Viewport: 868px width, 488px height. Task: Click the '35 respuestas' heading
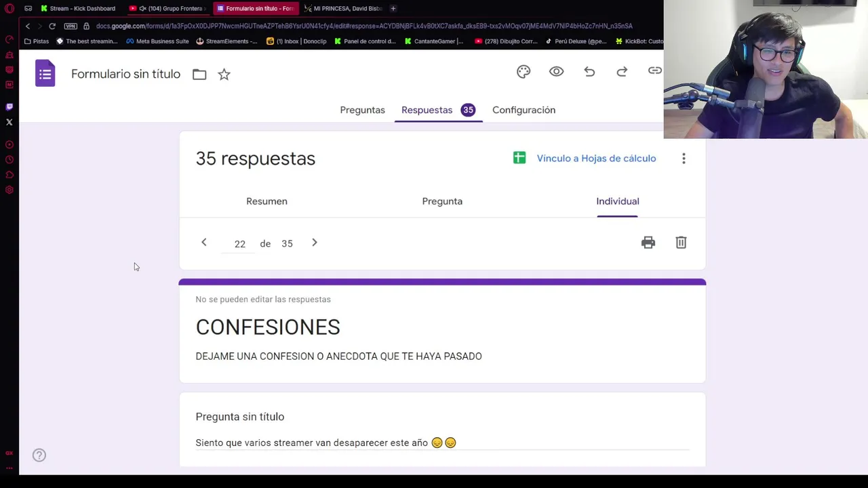pyautogui.click(x=256, y=159)
